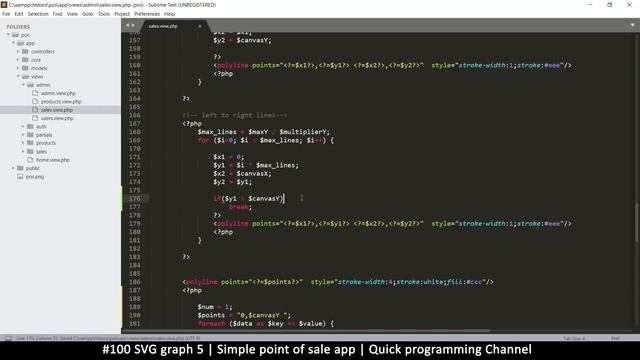The height and width of the screenshot is (360, 640).
Task: Open the Tools menu
Action: click(x=104, y=14)
